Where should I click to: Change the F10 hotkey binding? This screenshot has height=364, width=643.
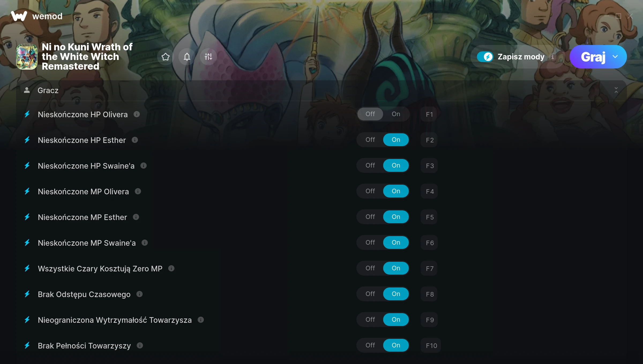pyautogui.click(x=431, y=346)
